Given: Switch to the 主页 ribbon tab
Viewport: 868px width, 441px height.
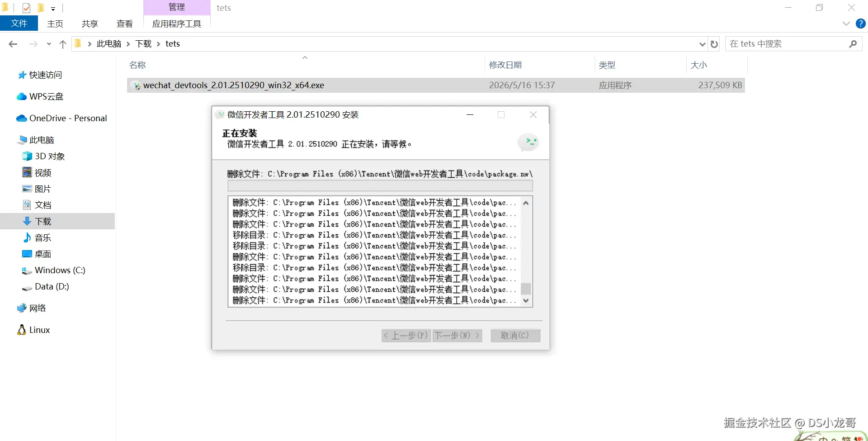Looking at the screenshot, I should [x=55, y=24].
